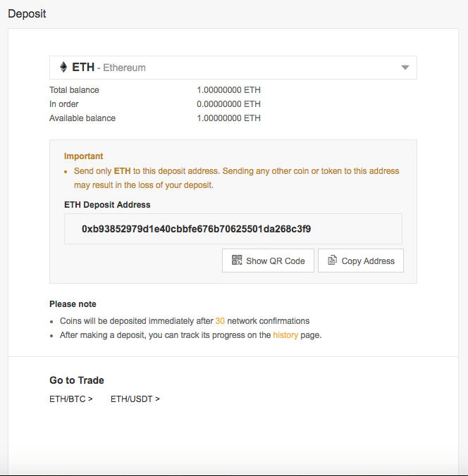Image resolution: width=468 pixels, height=476 pixels.
Task: Open the history page link
Action: pyautogui.click(x=285, y=335)
